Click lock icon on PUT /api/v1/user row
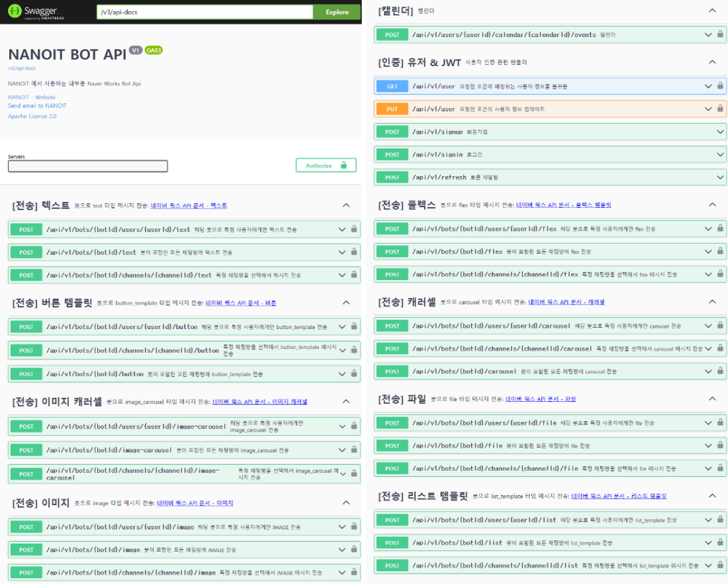Image resolution: width=728 pixels, height=584 pixels. pyautogui.click(x=719, y=109)
